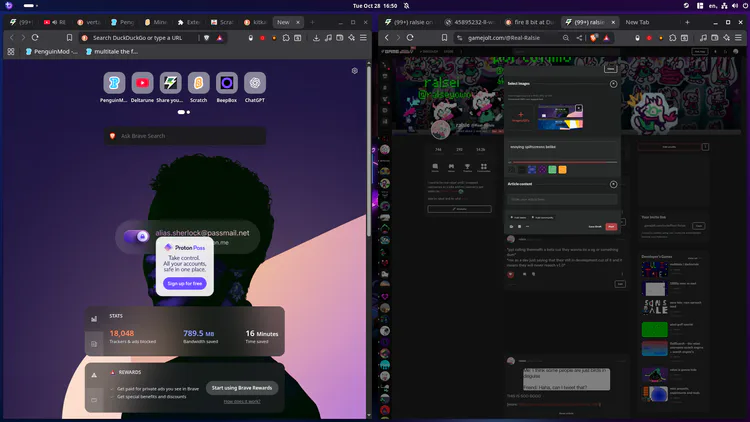Click Save draft in post editor

click(595, 226)
